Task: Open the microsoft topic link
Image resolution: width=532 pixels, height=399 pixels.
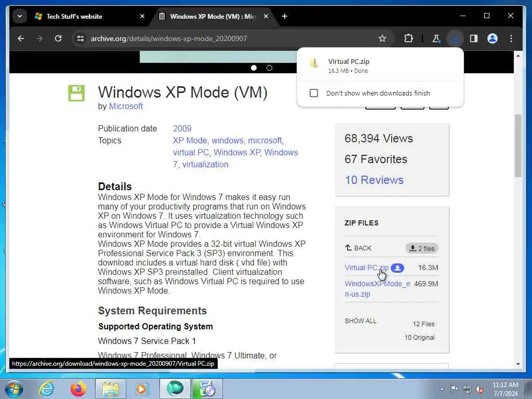Action: coord(265,140)
